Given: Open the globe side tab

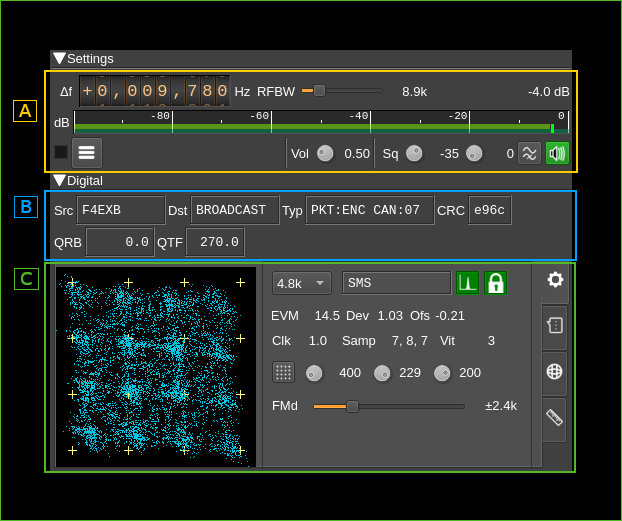Looking at the screenshot, I should pos(555,372).
